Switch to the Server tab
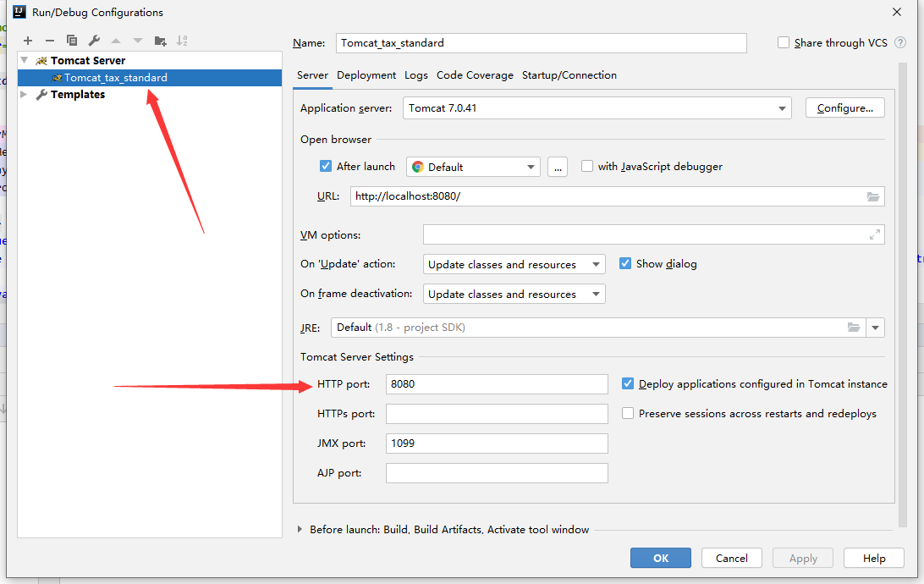Viewport: 924px width, 584px height. [x=312, y=75]
